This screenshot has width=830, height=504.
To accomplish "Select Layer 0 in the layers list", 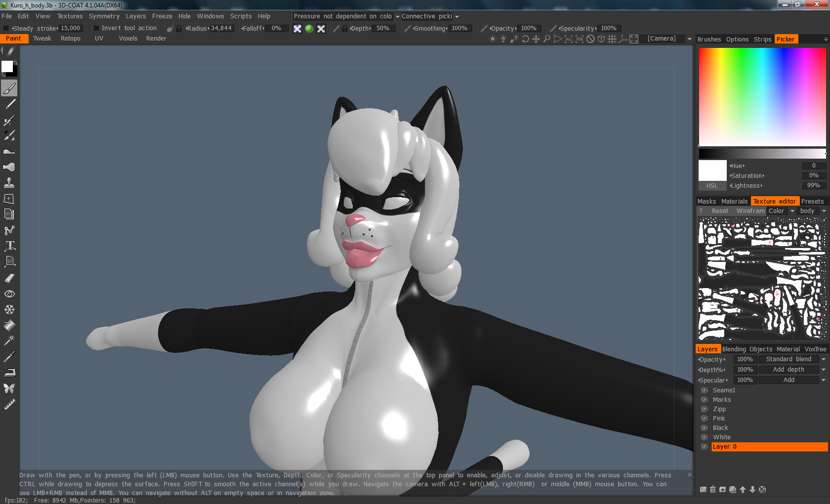I will point(769,447).
